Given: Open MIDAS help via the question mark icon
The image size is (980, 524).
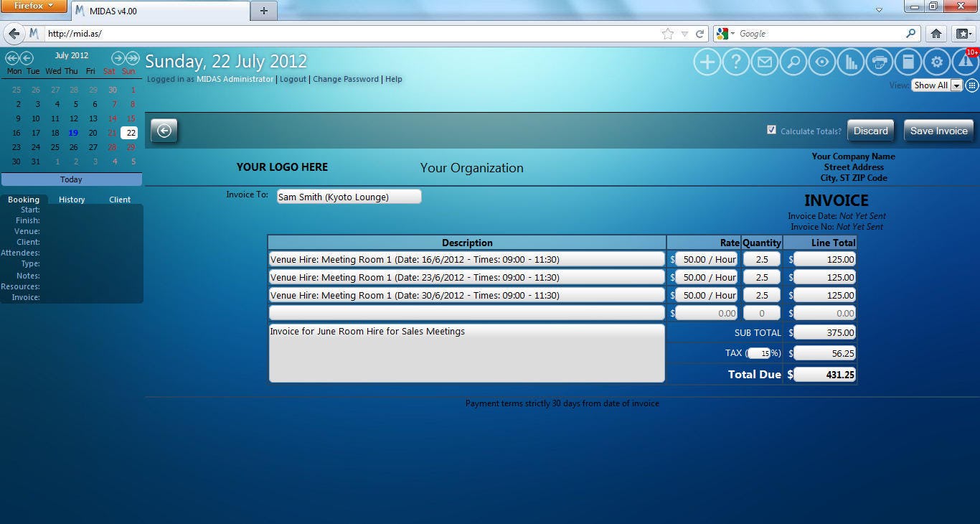Looking at the screenshot, I should pyautogui.click(x=735, y=62).
